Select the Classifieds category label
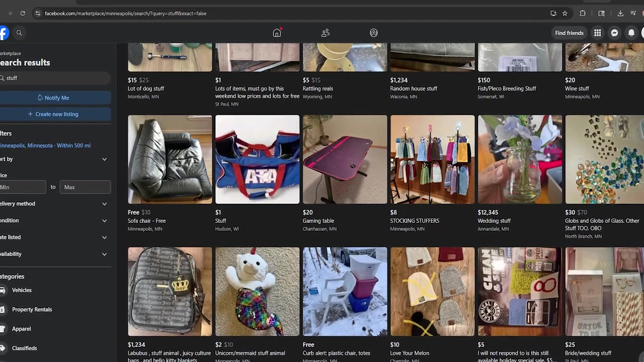 pos(24,348)
